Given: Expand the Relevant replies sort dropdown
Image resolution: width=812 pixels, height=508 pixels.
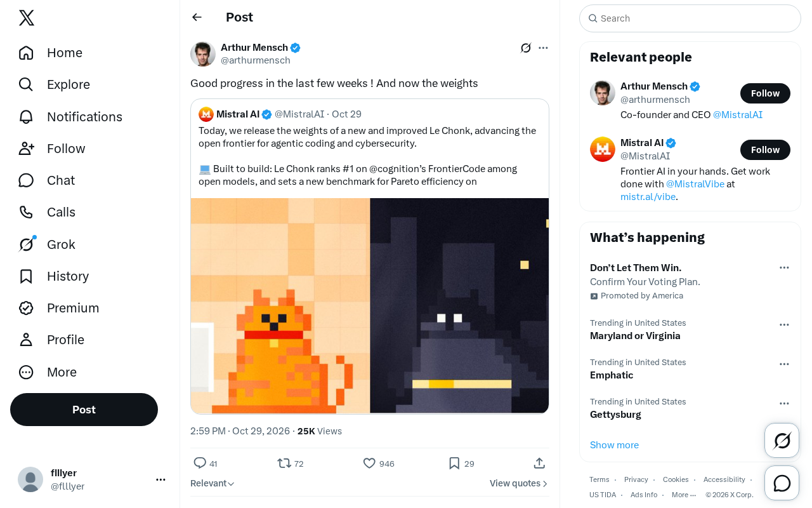Looking at the screenshot, I should (x=213, y=483).
